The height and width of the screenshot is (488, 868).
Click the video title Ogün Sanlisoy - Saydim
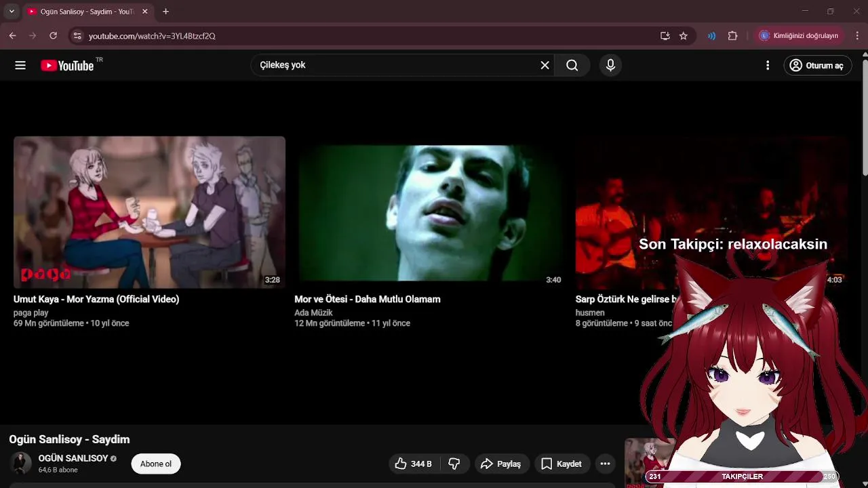[69, 439]
